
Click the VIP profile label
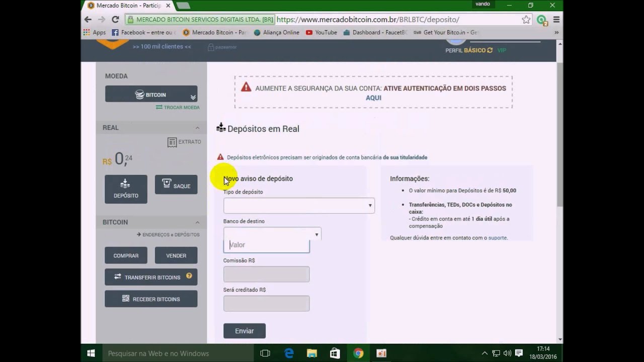502,50
